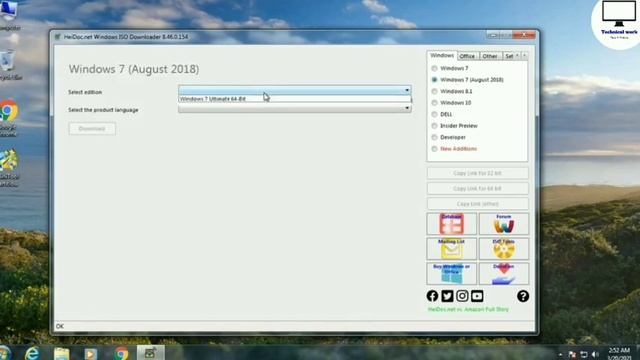Select the Developer radio button
640x360 pixels.
tap(434, 137)
